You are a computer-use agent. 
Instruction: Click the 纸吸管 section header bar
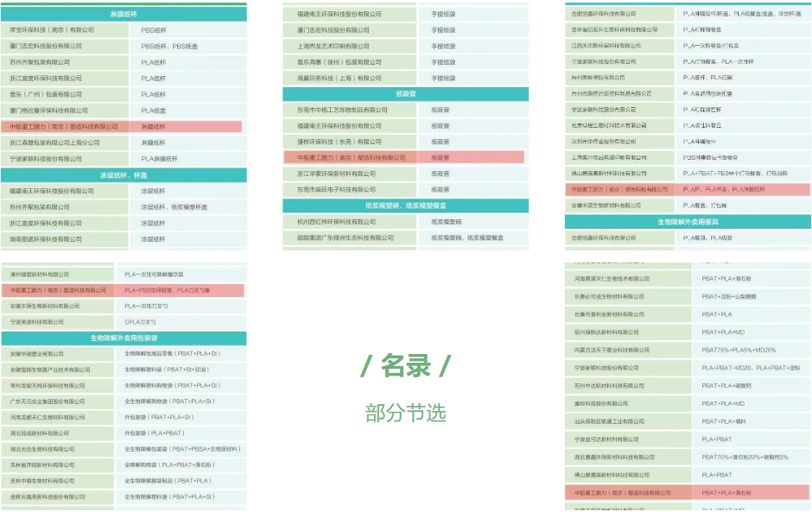[x=405, y=94]
